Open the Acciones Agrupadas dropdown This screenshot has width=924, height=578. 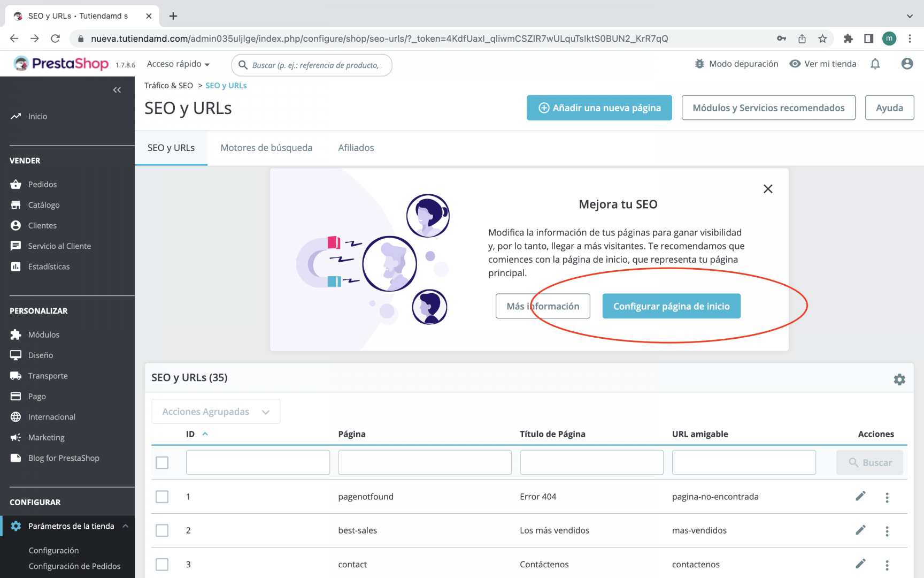[x=215, y=412]
